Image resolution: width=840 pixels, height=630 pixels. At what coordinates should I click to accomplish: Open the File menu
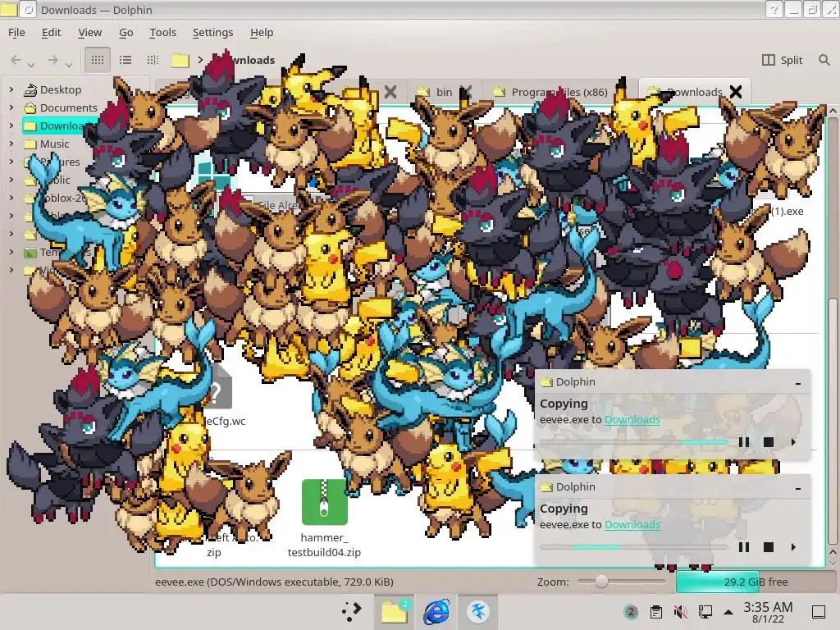point(16,32)
